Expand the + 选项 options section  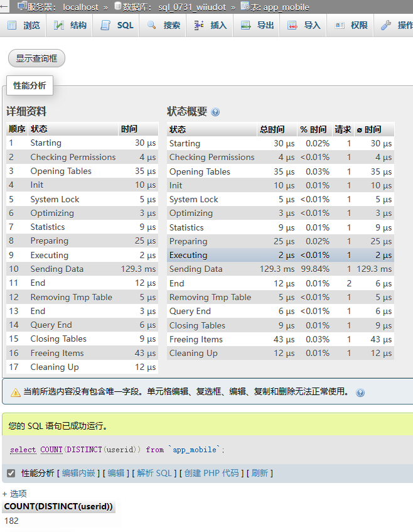(x=14, y=494)
